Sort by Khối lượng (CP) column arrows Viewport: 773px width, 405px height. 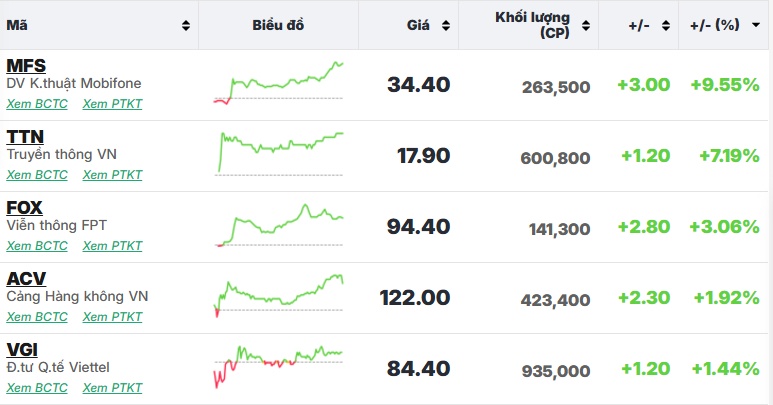click(x=587, y=26)
